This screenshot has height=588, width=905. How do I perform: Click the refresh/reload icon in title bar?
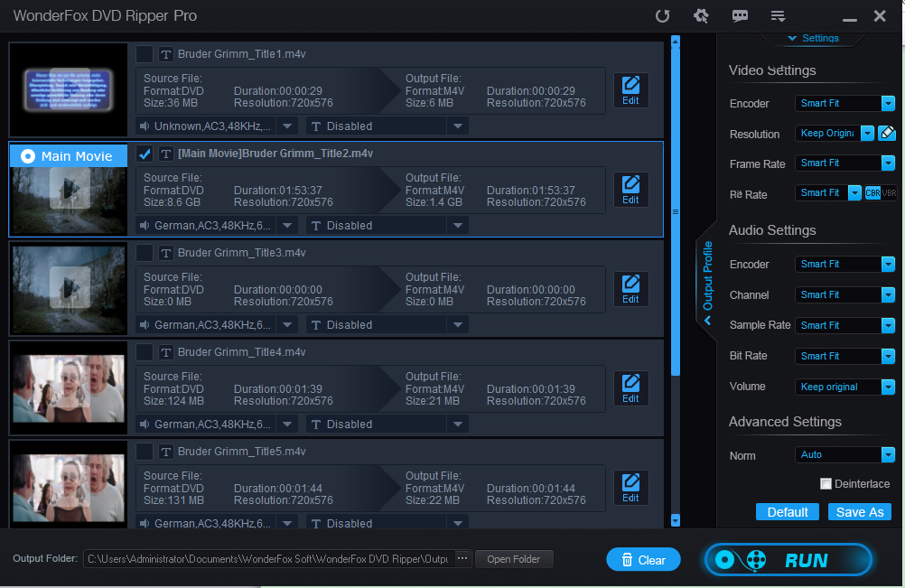click(x=663, y=15)
